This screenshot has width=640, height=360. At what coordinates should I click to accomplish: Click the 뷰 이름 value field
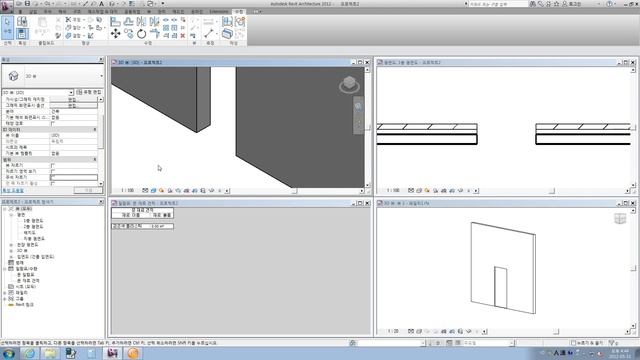[73, 136]
